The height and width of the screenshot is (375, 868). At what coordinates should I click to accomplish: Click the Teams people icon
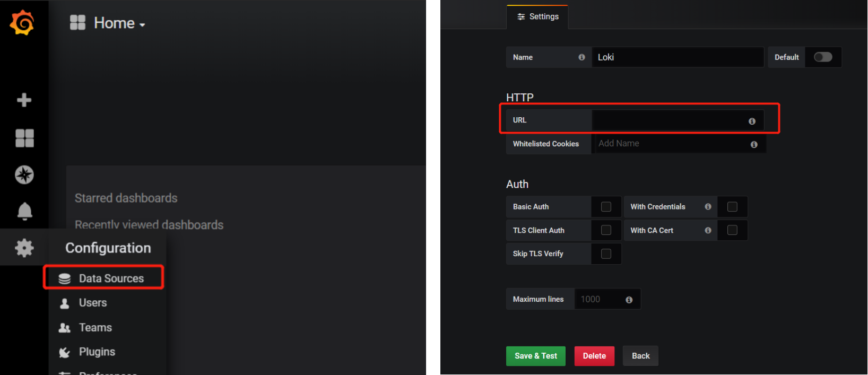pos(65,327)
